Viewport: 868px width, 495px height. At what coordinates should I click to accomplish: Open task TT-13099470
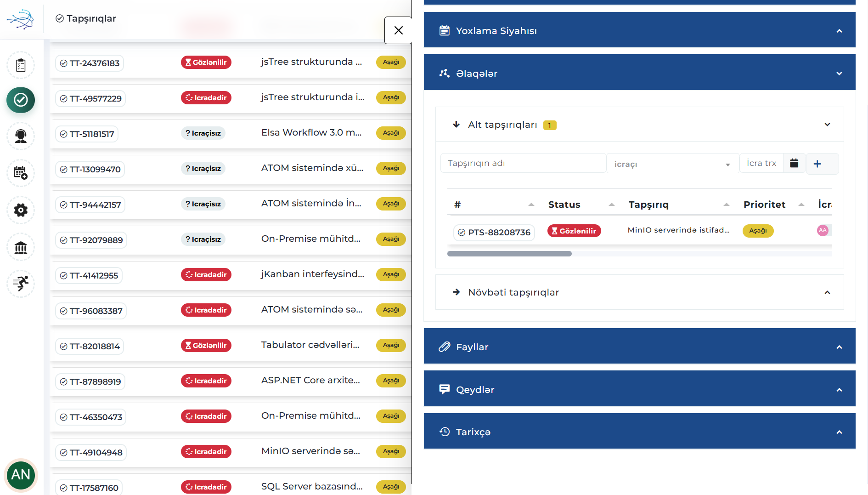coord(90,169)
